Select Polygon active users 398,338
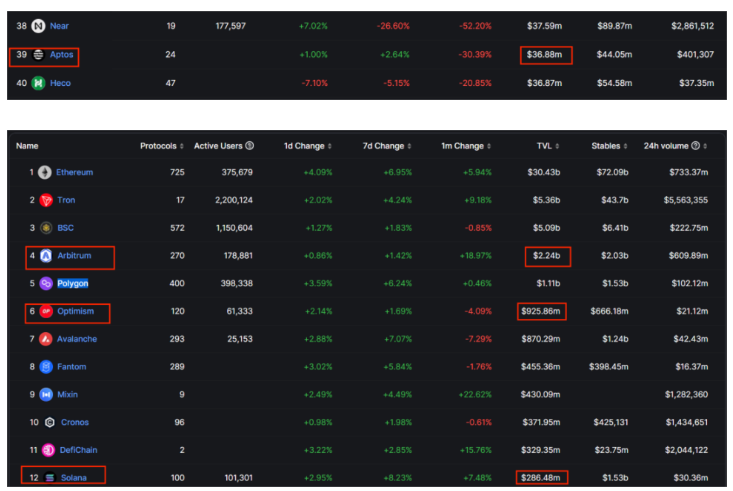The image size is (733, 491). 237,283
